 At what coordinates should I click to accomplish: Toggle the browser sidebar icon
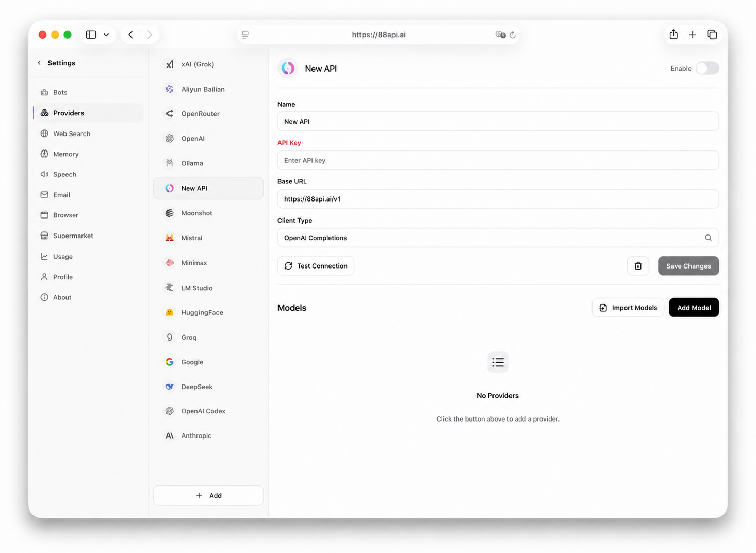(91, 35)
